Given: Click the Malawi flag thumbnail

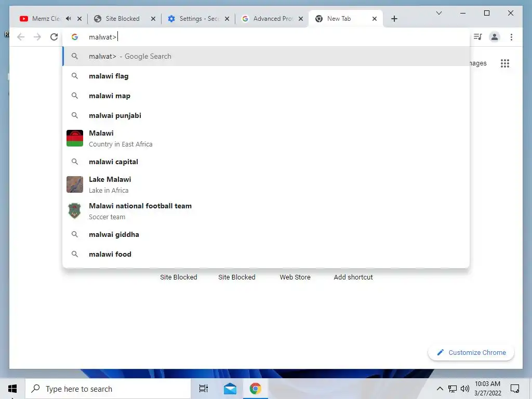Looking at the screenshot, I should pyautogui.click(x=75, y=138).
